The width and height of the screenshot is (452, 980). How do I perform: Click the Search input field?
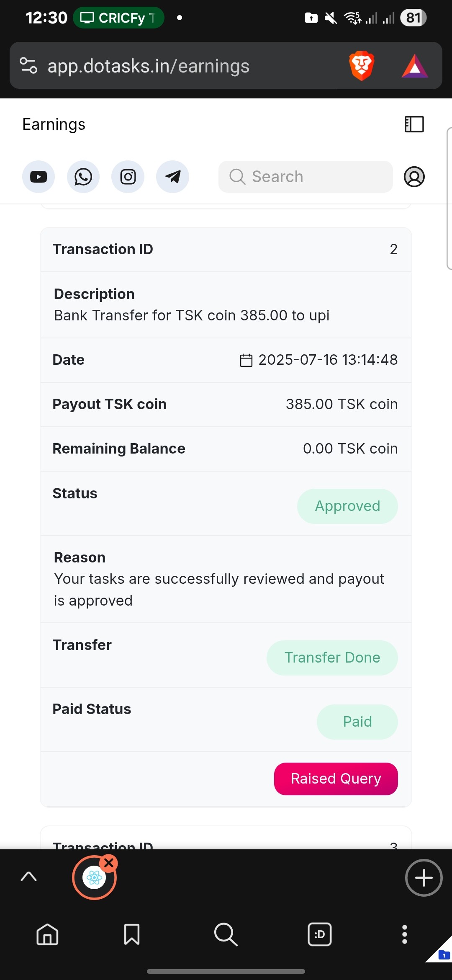[x=306, y=177]
